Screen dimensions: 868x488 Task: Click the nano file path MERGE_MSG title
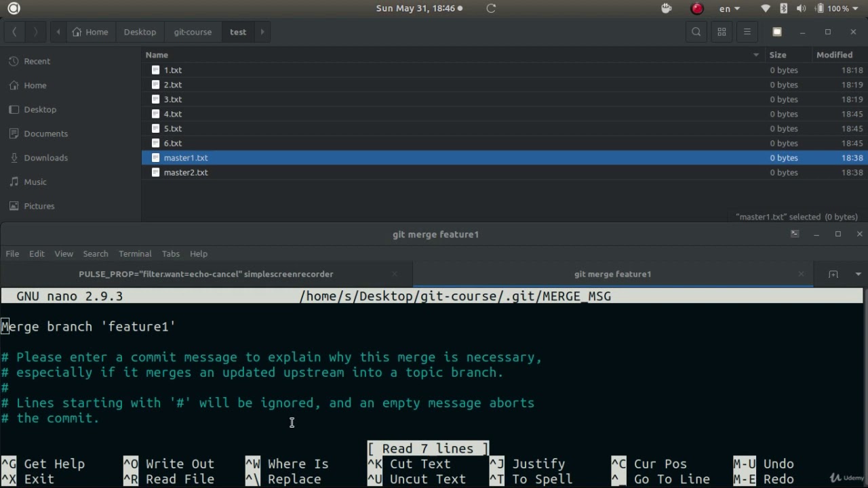click(455, 296)
